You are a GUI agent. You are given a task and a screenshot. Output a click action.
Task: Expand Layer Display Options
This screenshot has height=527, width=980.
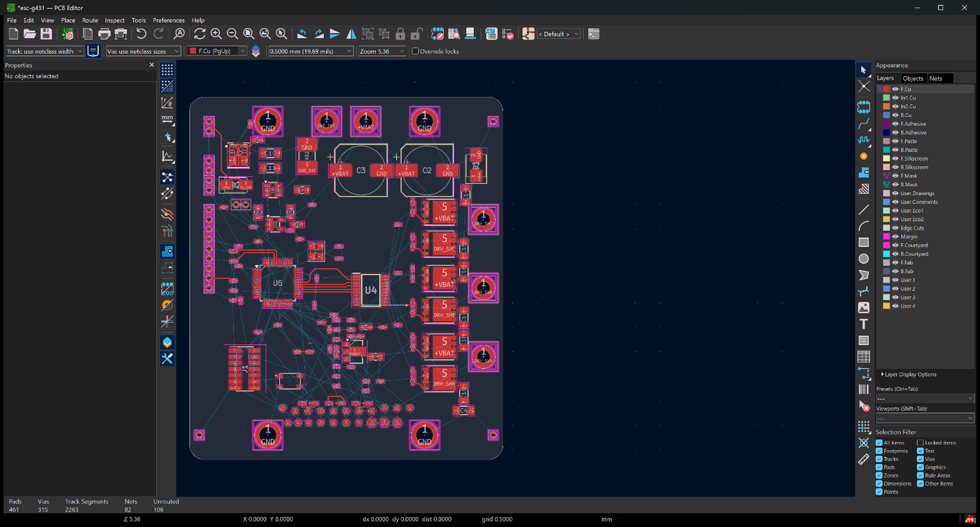[x=909, y=374]
